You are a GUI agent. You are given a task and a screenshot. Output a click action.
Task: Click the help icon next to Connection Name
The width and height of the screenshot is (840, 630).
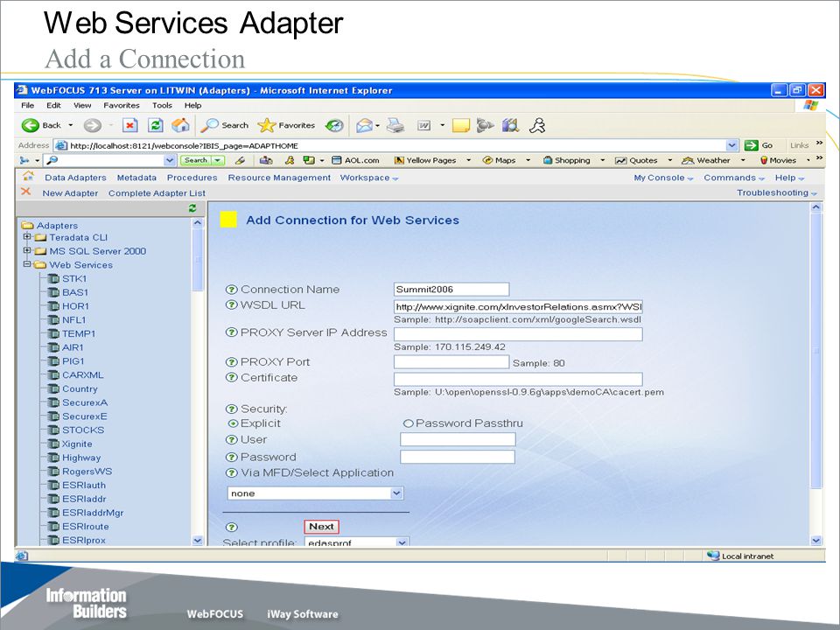point(231,290)
